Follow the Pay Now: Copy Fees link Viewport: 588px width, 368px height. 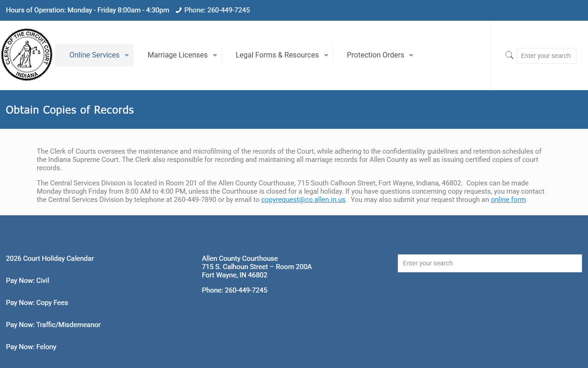(37, 303)
